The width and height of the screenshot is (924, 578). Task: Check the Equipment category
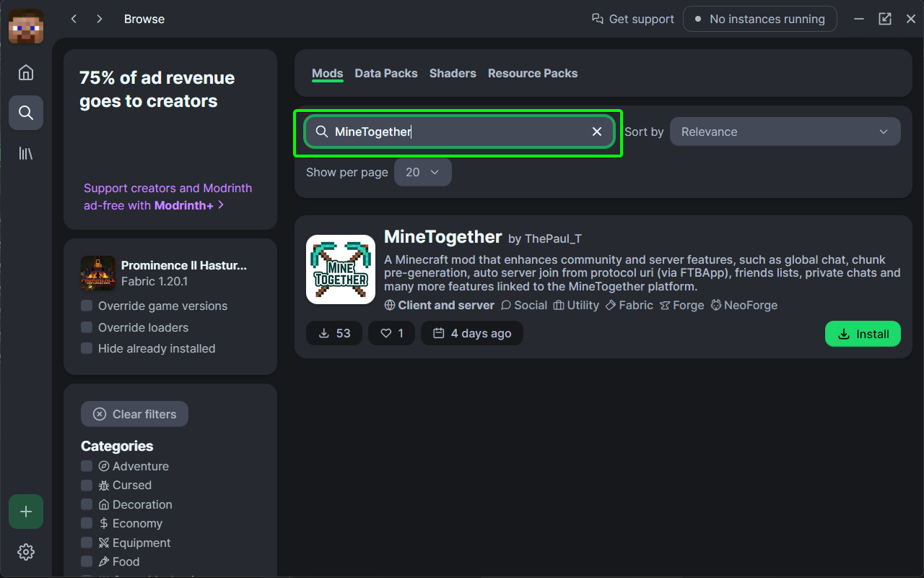click(x=87, y=543)
